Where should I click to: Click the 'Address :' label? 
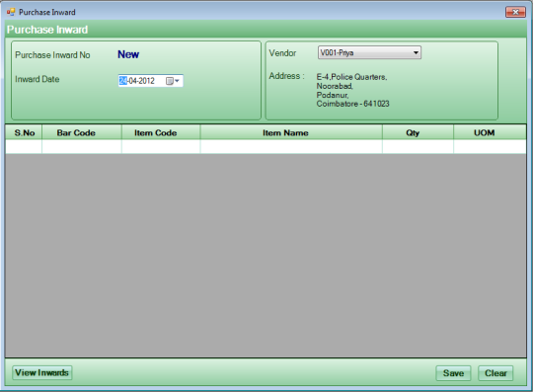pyautogui.click(x=286, y=76)
